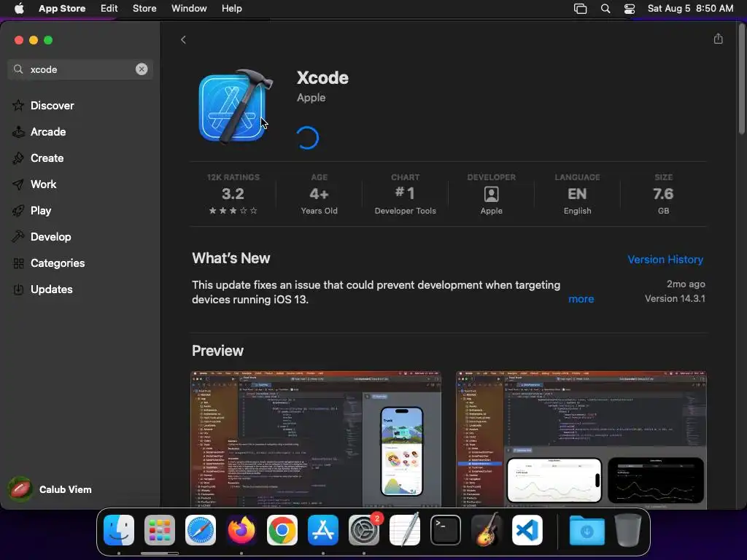
Task: Open Finder from the Dock
Action: [x=119, y=530]
